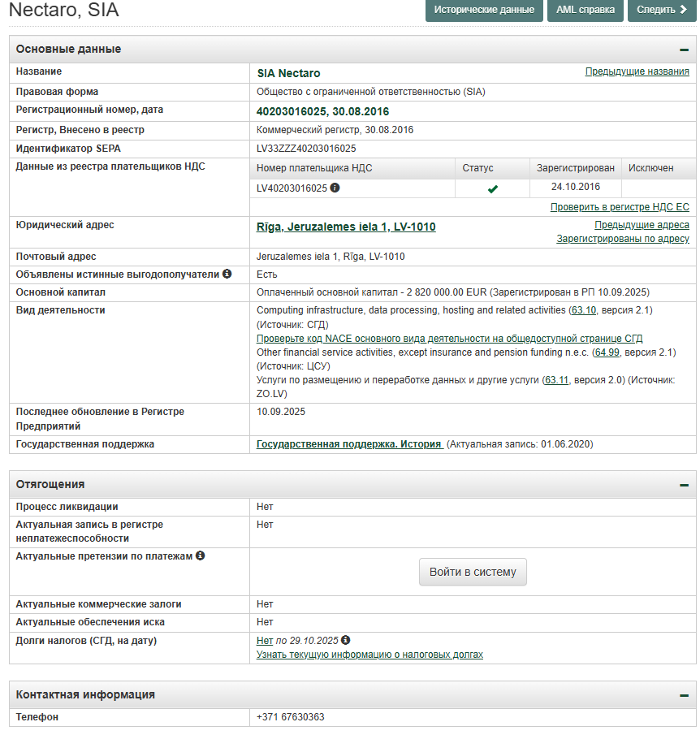
Task: Collapse the Основные данные section
Action: [684, 50]
